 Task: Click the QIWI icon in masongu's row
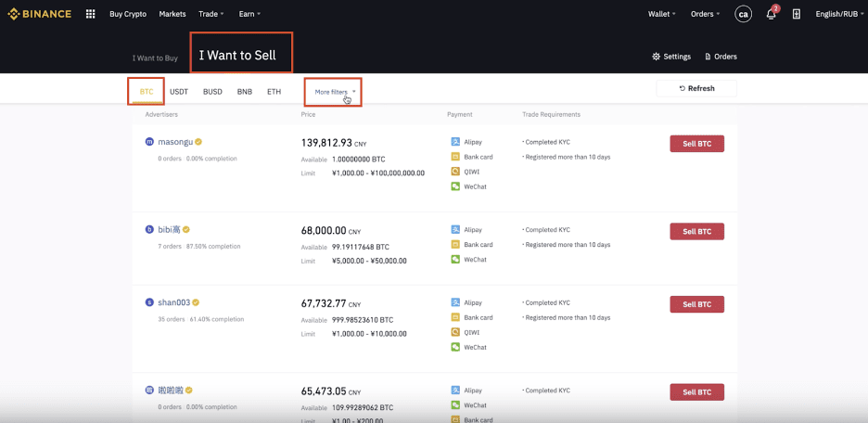click(455, 172)
